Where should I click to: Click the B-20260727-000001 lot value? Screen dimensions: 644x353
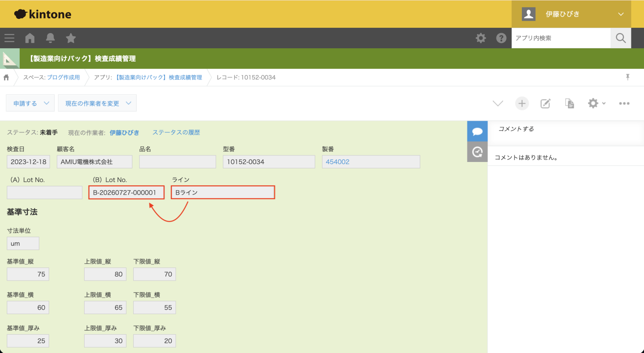[x=127, y=192]
